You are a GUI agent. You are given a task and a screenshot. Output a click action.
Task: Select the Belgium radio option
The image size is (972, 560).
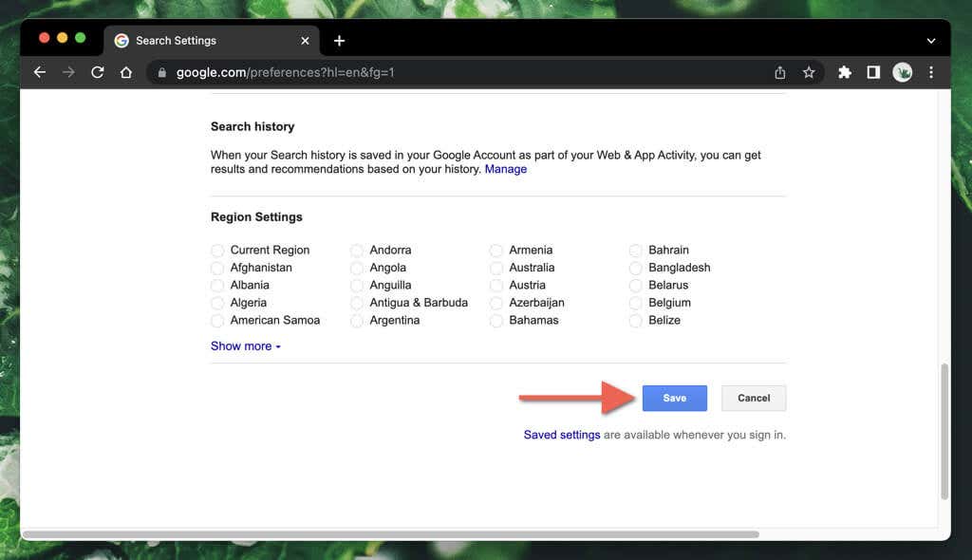click(636, 304)
